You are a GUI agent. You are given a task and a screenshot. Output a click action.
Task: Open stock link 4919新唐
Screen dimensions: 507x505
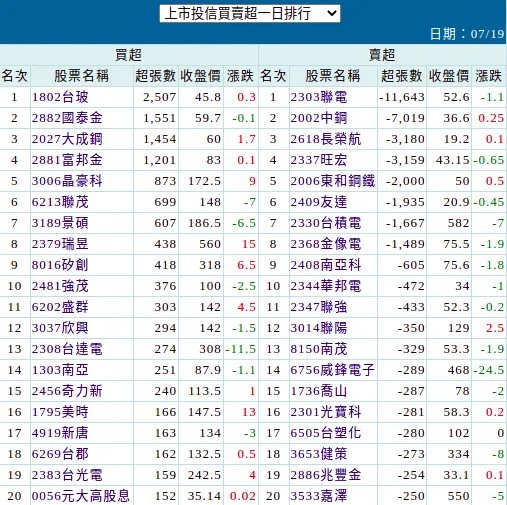tap(60, 433)
